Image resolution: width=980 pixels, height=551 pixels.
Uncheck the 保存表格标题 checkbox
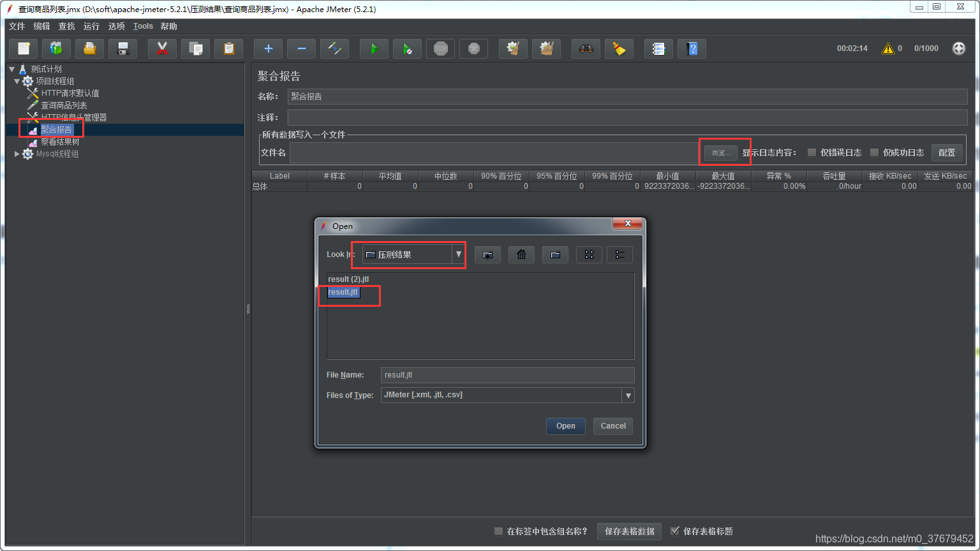(x=674, y=531)
